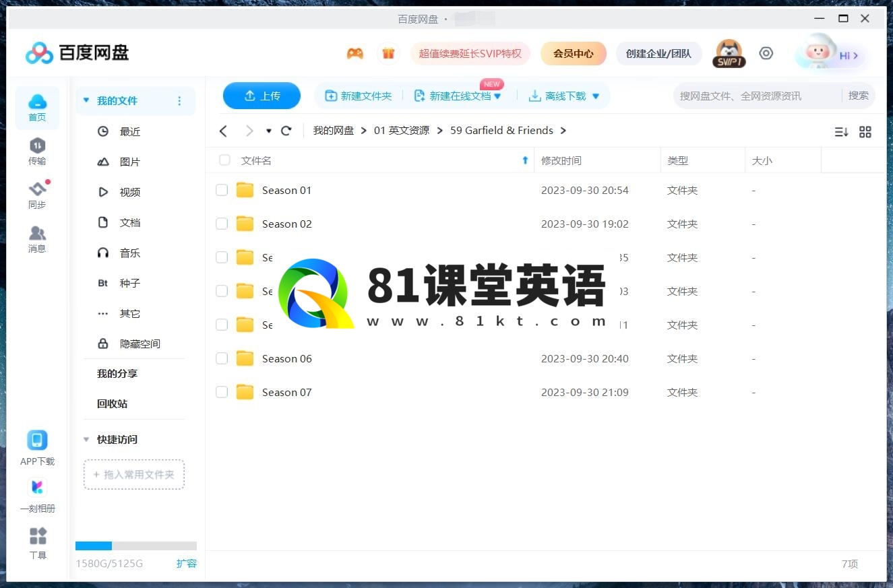Click the 拖入常用文件夹 drop area

coord(134,475)
